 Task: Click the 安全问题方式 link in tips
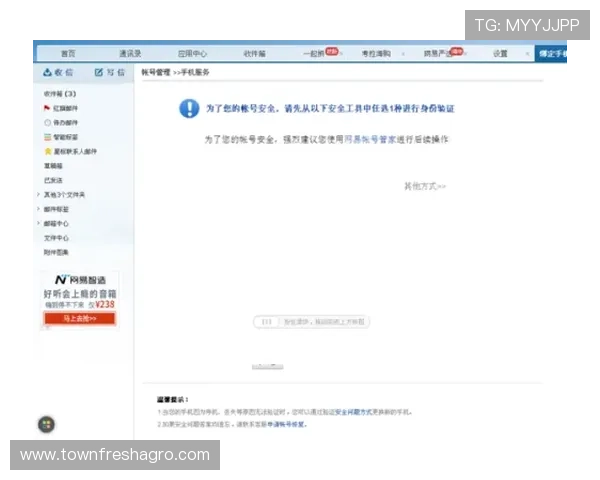click(x=353, y=412)
